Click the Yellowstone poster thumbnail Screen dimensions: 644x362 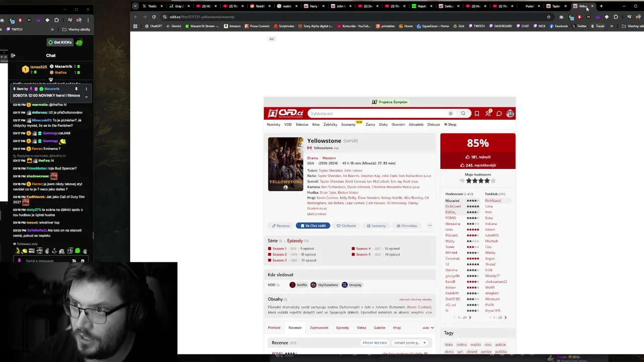[285, 164]
